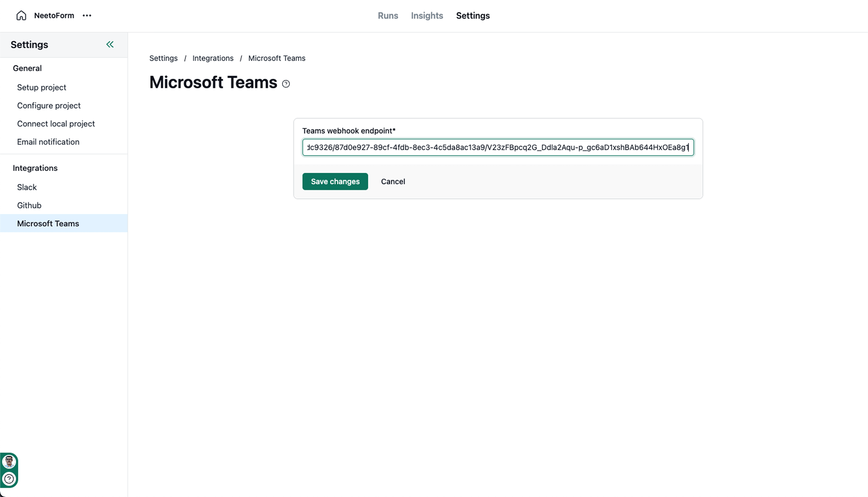Click the question mark help icon at bottom left

click(x=9, y=479)
